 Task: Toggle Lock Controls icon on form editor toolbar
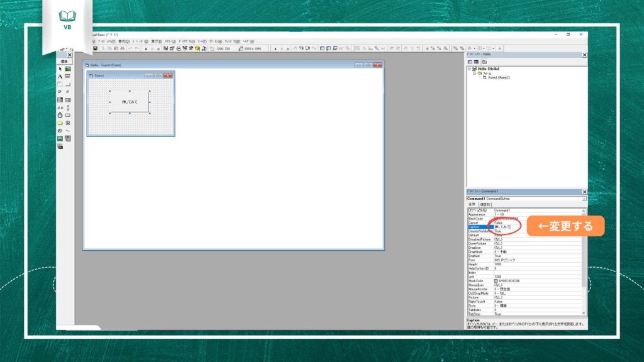pyautogui.click(x=500, y=48)
